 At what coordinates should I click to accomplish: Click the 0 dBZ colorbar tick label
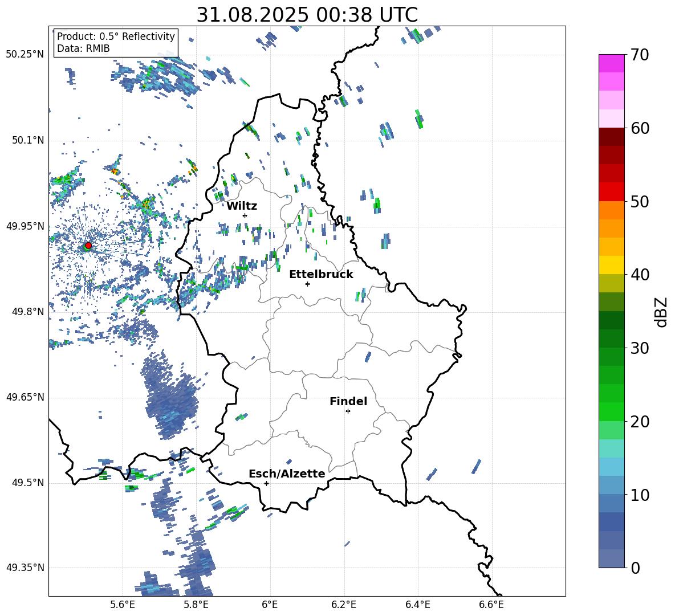click(635, 568)
